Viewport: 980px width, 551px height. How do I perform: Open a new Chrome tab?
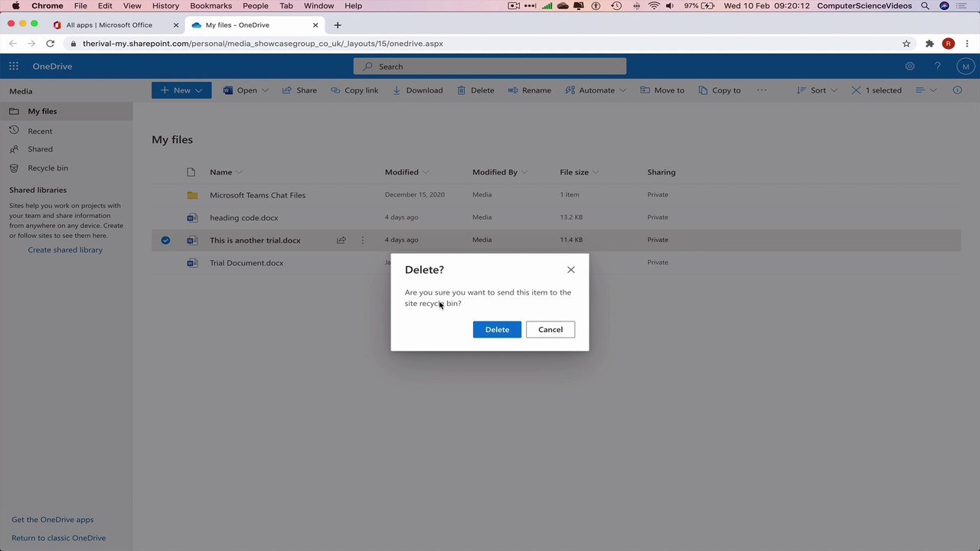[338, 25]
